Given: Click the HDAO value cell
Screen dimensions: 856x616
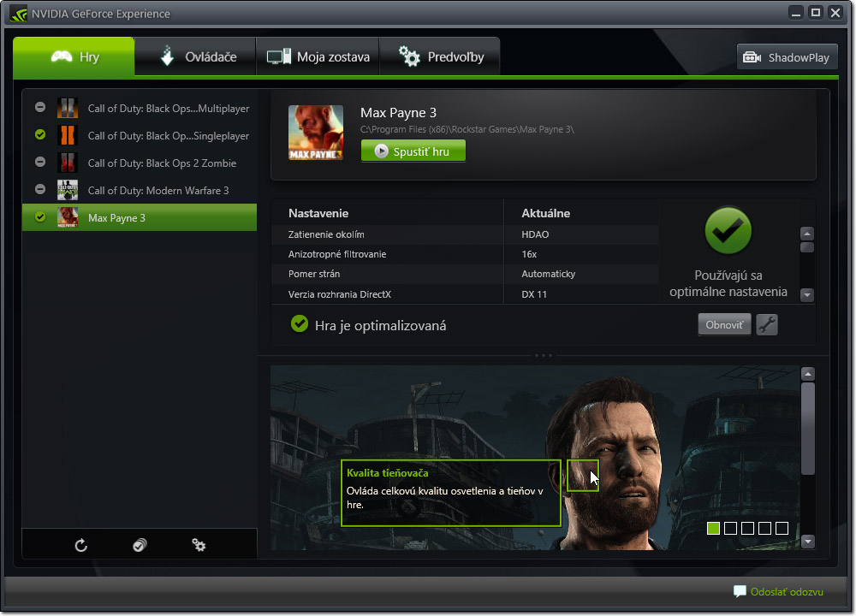Looking at the screenshot, I should pos(535,234).
